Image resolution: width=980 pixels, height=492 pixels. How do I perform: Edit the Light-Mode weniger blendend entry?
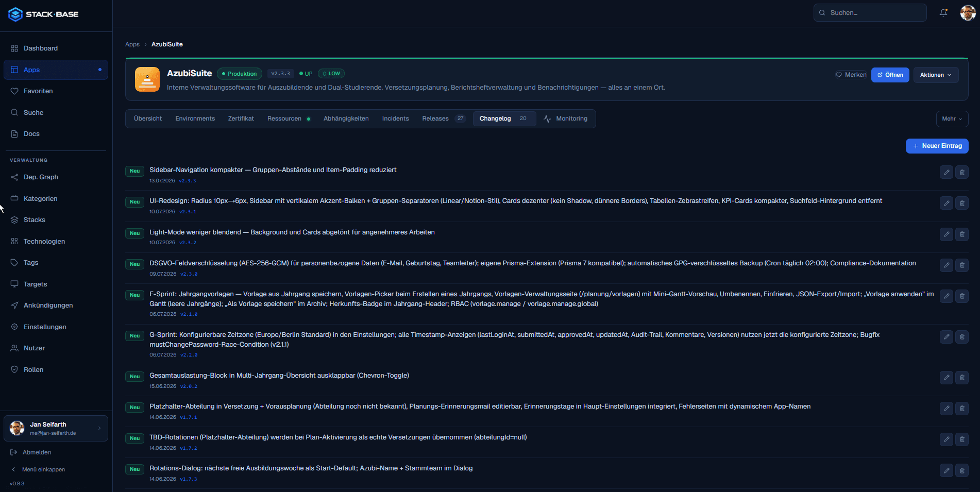click(x=947, y=234)
